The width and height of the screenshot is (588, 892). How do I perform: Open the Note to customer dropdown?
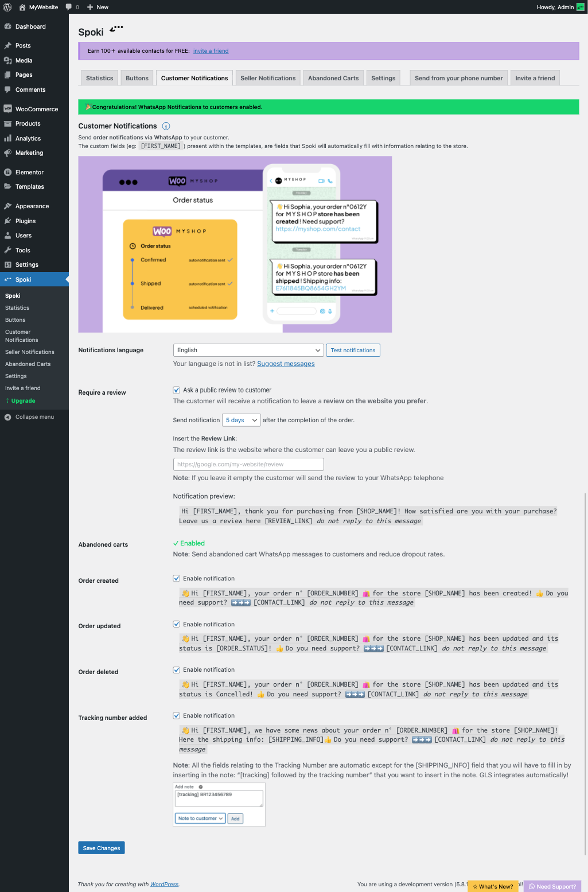[200, 819]
